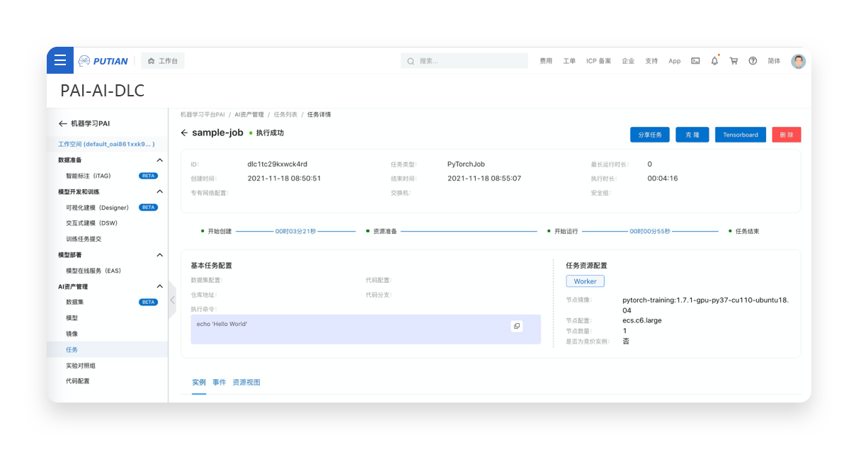Viewport: 868px width, 472px height.
Task: Collapse the sidebar with the handle
Action: [172, 300]
